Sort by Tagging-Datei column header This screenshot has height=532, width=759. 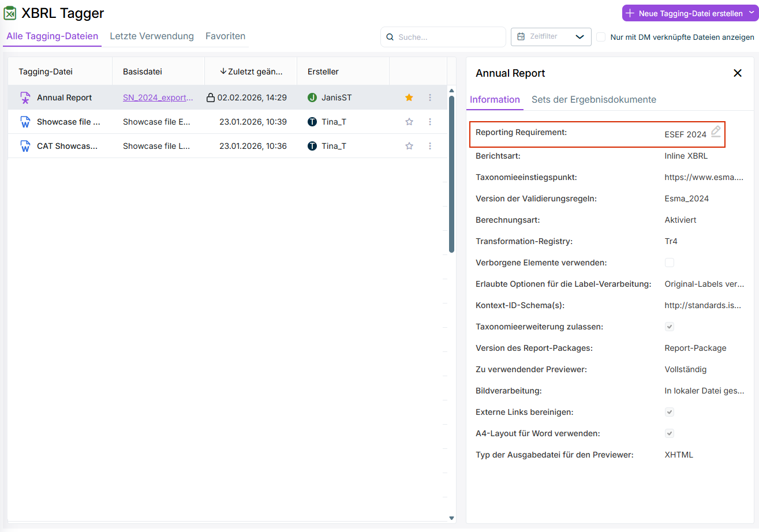click(46, 72)
